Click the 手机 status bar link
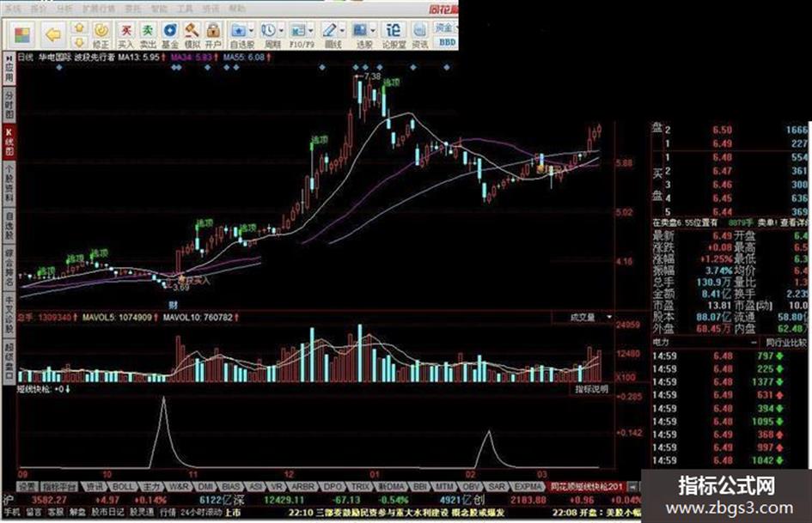 pyautogui.click(x=11, y=512)
